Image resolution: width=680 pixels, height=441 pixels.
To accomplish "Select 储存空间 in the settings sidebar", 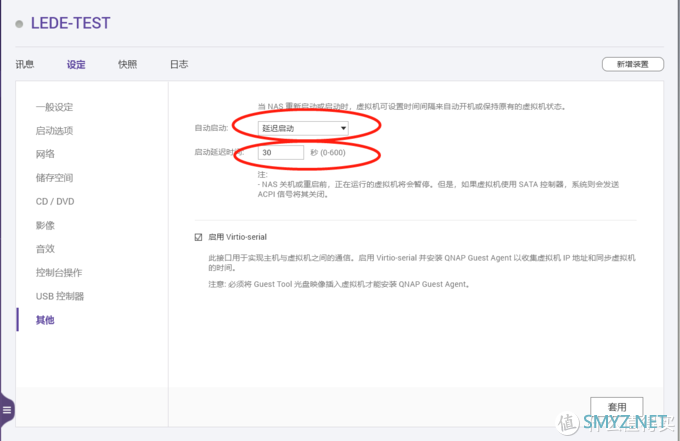I will coord(54,178).
